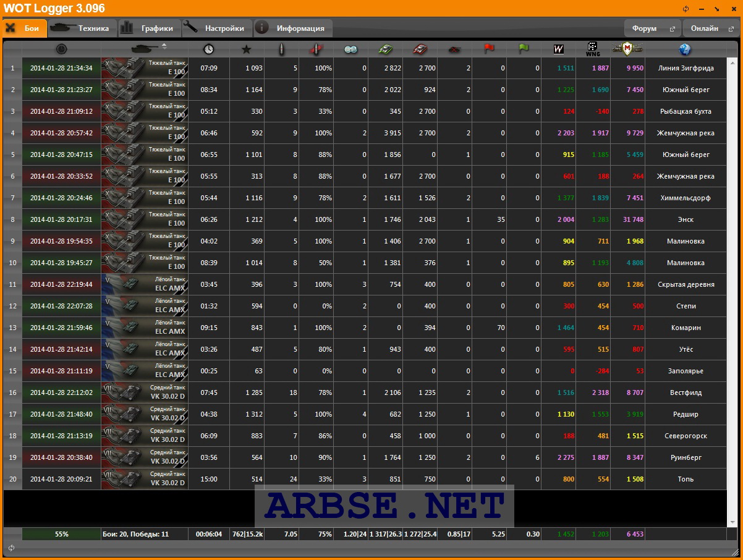The width and height of the screenshot is (743, 560).
Task: Click the Онлайн external link button
Action: (x=711, y=28)
